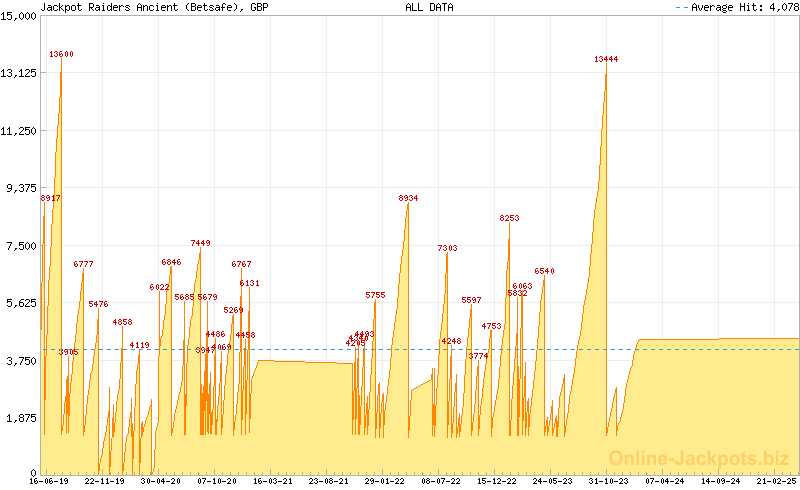Select the 5755 data point label
The image size is (800, 490).
click(x=375, y=295)
